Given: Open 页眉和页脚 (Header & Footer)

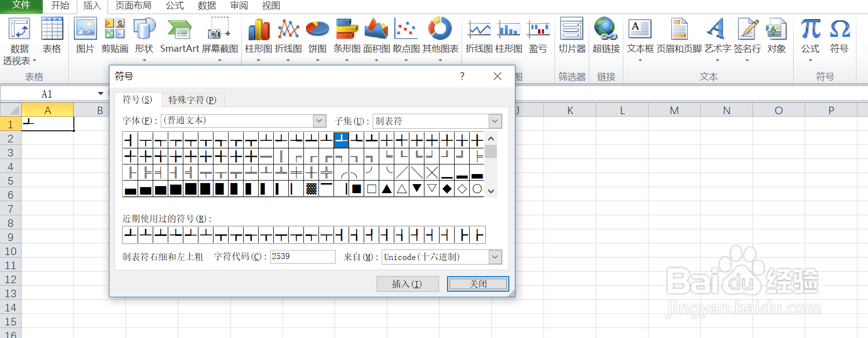Looking at the screenshot, I should 679,36.
